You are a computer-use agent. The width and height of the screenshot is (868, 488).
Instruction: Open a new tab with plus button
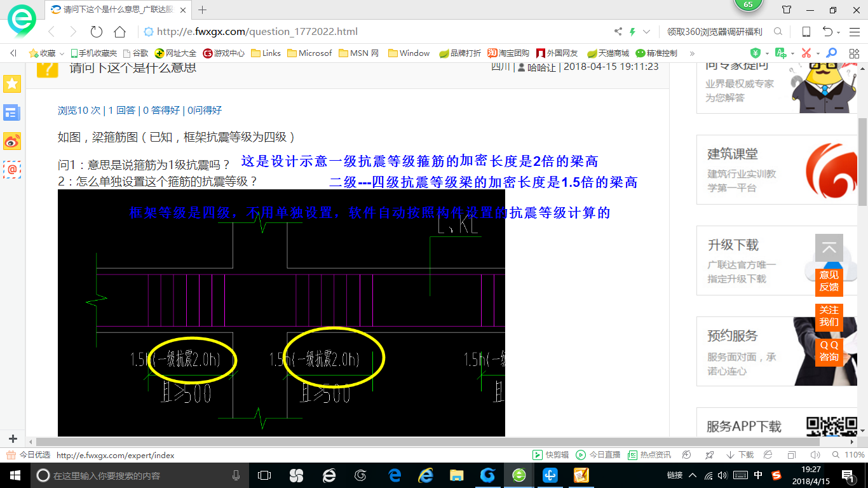tap(203, 10)
